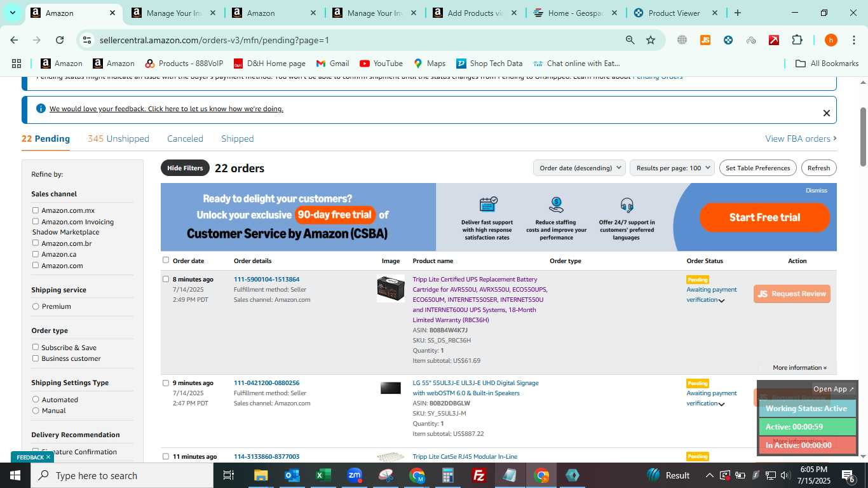
Task: Open the Results per page dropdown
Action: click(x=672, y=168)
